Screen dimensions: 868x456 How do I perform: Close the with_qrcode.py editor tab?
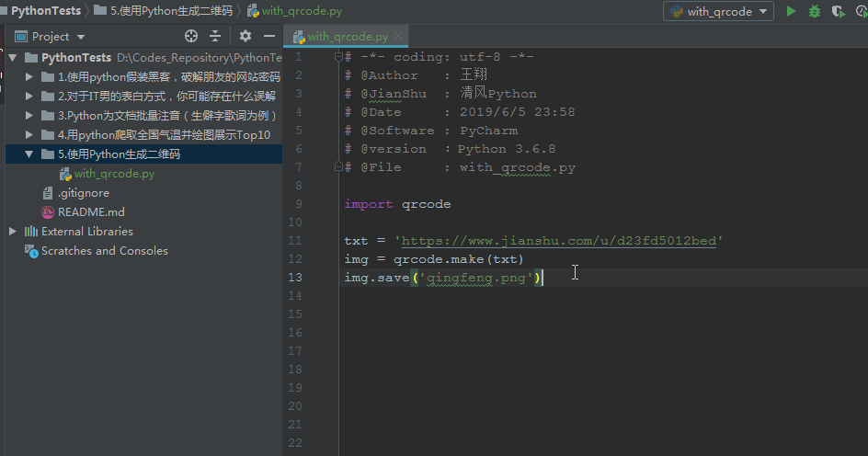coord(398,36)
